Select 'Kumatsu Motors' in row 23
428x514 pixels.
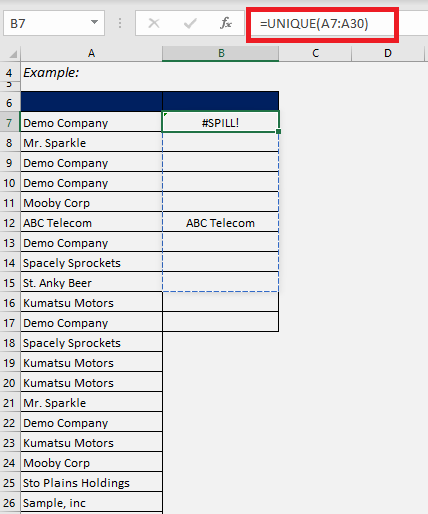point(91,443)
